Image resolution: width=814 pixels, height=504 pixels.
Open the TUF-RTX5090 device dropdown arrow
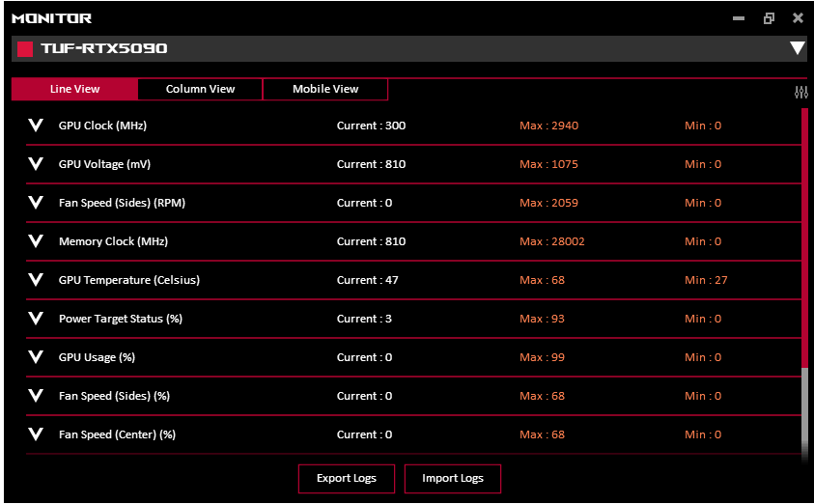click(x=798, y=48)
